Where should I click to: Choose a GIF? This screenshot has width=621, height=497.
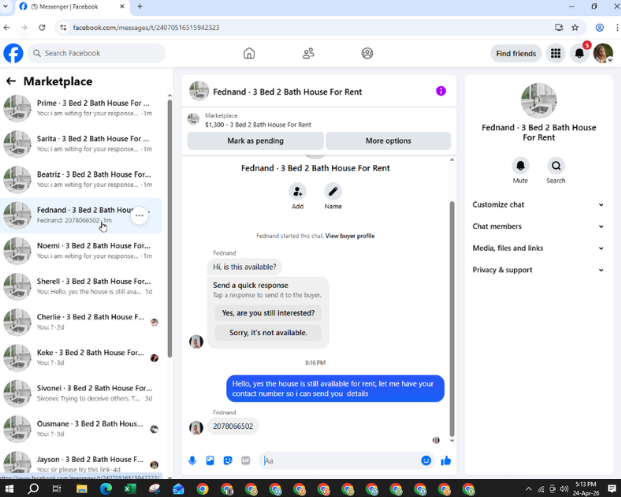[246, 461]
